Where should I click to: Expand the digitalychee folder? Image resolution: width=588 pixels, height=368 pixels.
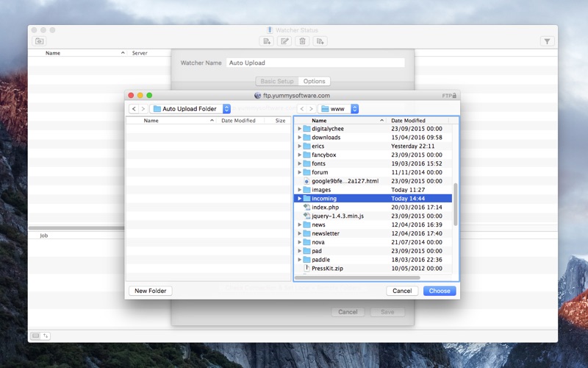click(299, 129)
